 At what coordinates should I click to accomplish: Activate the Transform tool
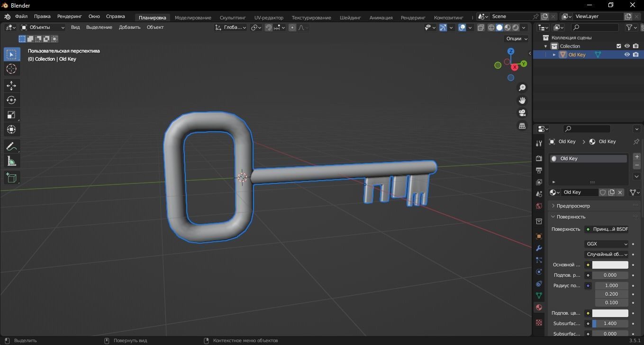coord(11,129)
